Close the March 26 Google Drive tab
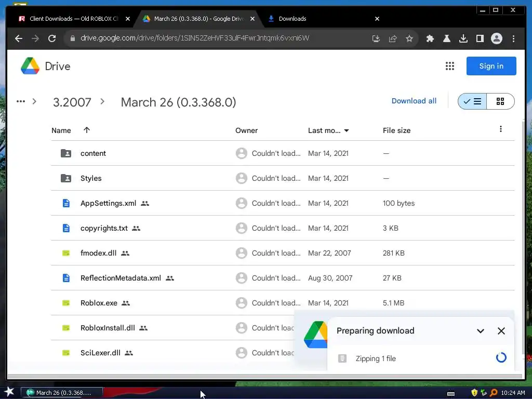The height and width of the screenshot is (399, 532). pyautogui.click(x=252, y=19)
